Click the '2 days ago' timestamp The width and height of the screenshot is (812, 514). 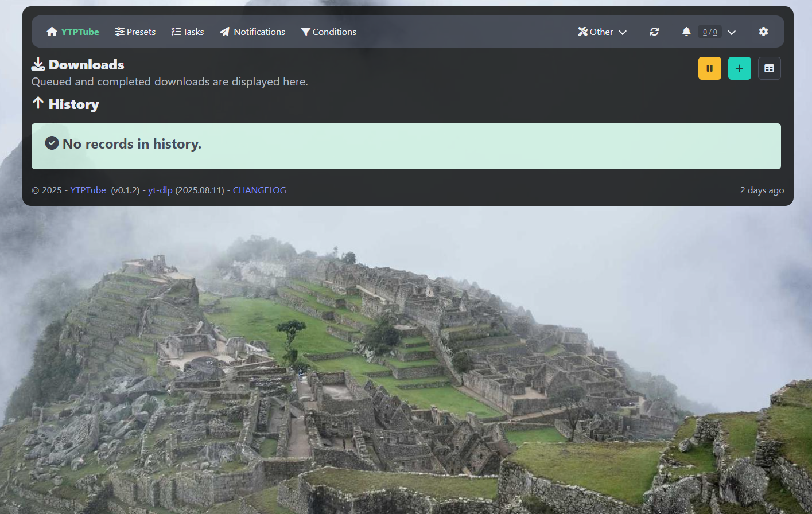pos(762,190)
